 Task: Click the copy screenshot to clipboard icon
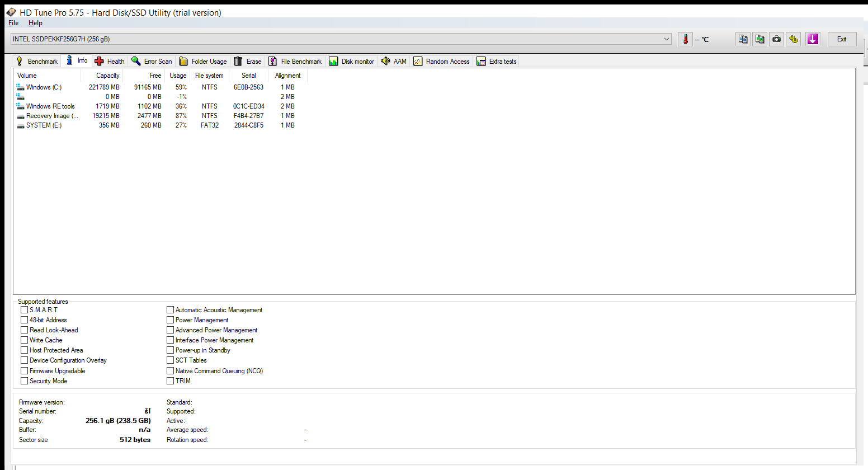759,39
